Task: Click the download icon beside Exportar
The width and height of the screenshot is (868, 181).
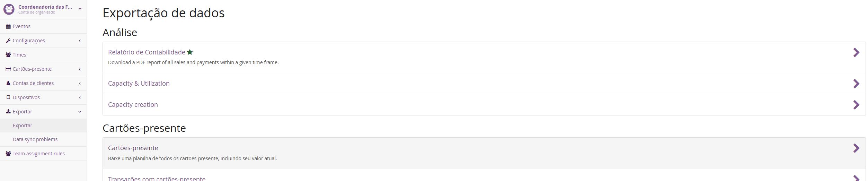Action: pos(8,112)
